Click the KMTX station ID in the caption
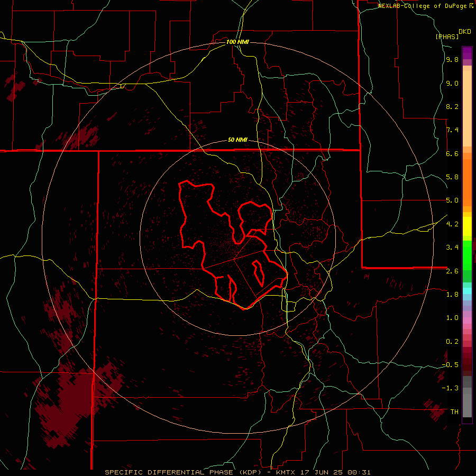Viewport: 476px width, 476px height. click(287, 472)
